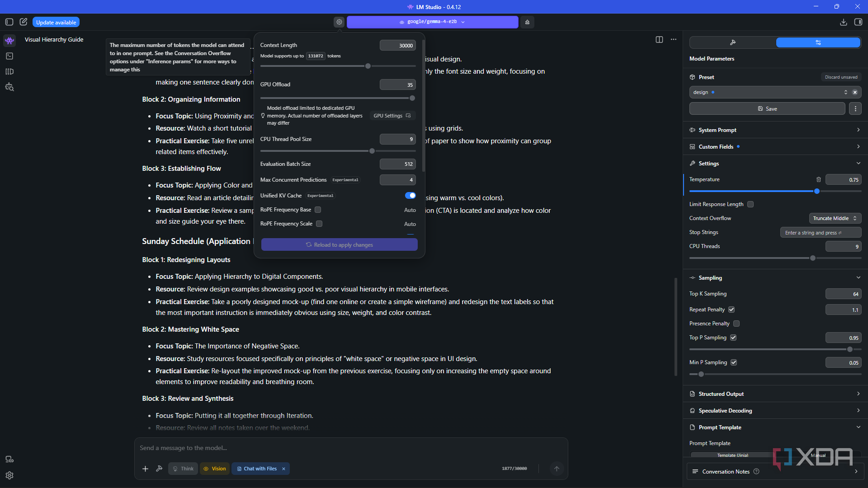Adjust the Temperature slider handle

pyautogui.click(x=817, y=191)
